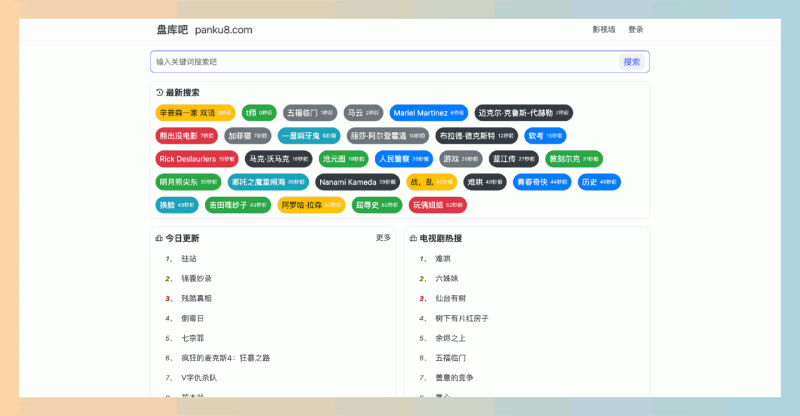Open 更多 link in 今日更新
This screenshot has width=800, height=416.
[x=383, y=238]
